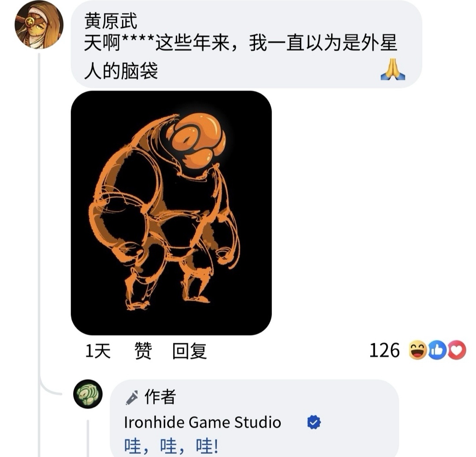The width and height of the screenshot is (476, 457).
Task: Reply to the comment via 回复
Action: (x=190, y=351)
